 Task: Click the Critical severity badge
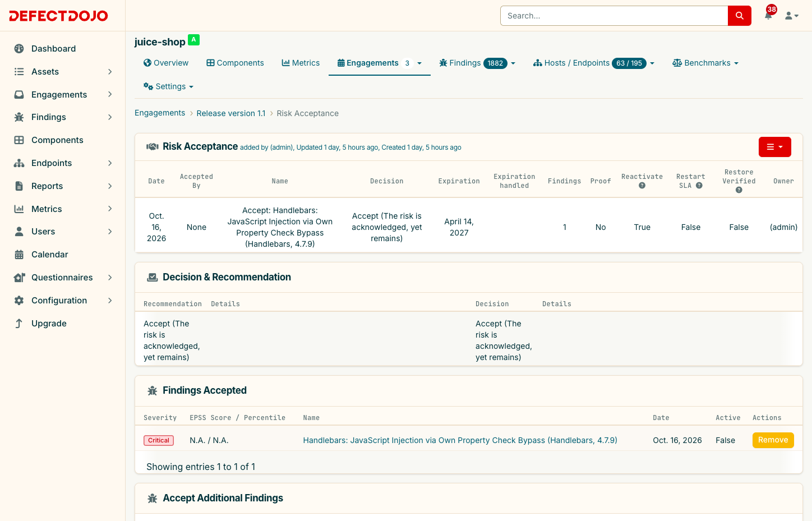tap(159, 440)
